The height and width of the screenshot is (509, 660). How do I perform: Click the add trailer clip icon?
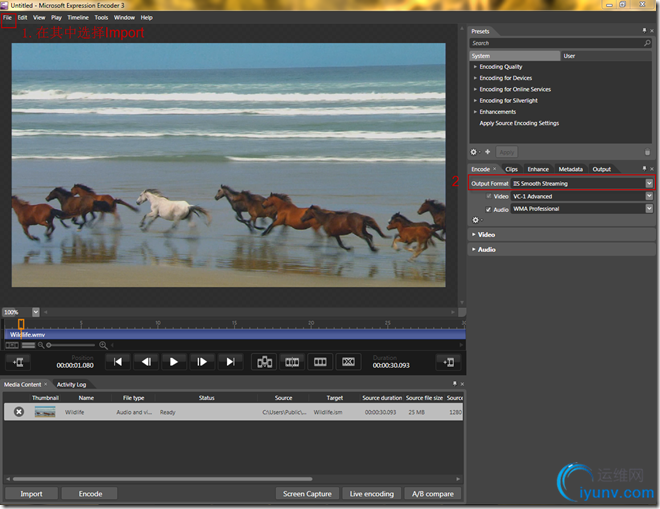449,362
